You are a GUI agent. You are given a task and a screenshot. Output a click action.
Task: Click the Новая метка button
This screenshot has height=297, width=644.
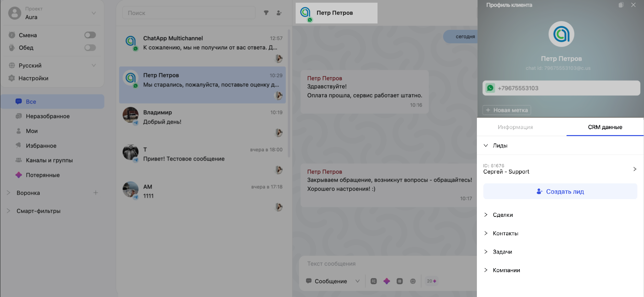[507, 110]
